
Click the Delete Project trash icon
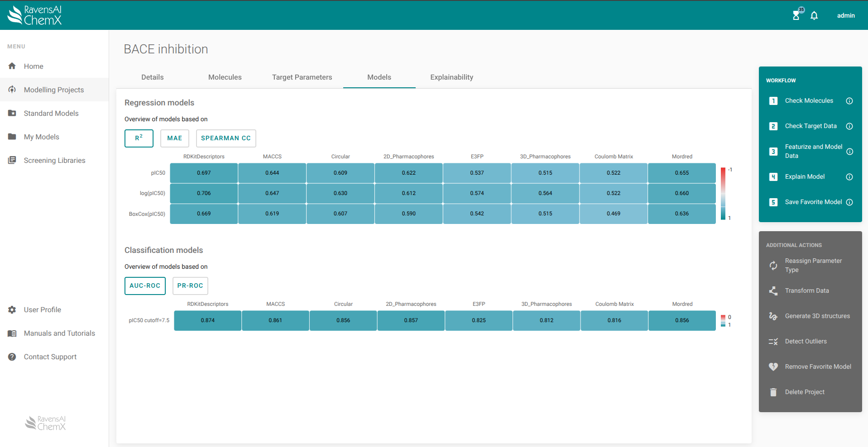773,392
